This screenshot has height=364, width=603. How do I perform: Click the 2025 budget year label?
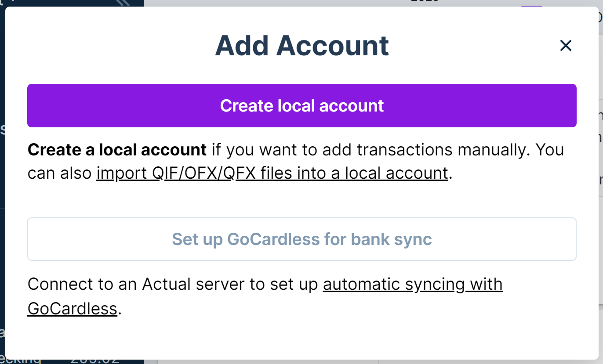pos(423,1)
